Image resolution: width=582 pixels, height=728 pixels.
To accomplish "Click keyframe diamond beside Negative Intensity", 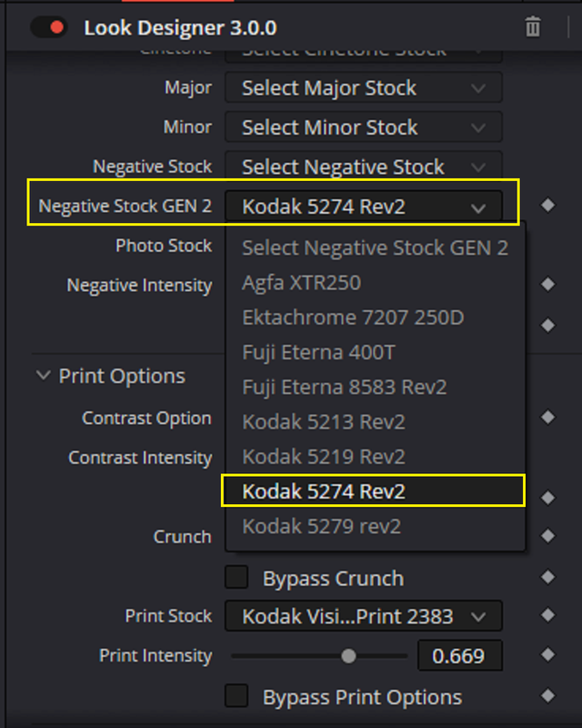I will (x=548, y=284).
